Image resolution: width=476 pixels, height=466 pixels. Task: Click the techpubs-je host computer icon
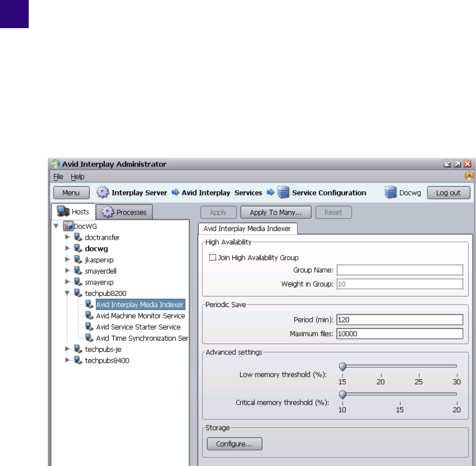78,349
